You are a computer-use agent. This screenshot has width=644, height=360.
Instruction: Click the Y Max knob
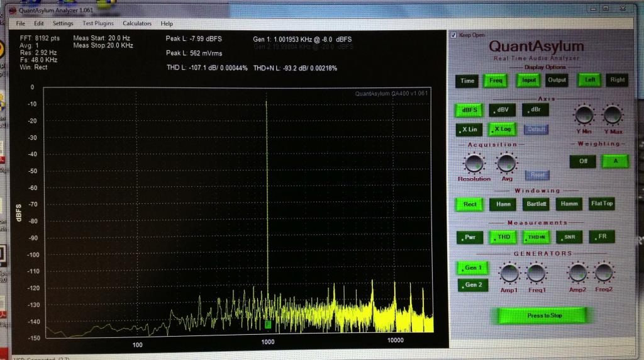click(x=613, y=115)
